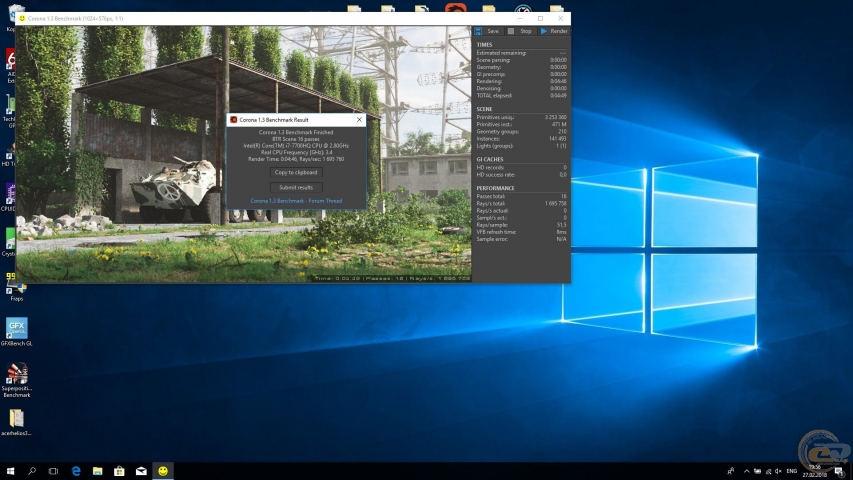
Task: Click the Render play button
Action: click(554, 31)
